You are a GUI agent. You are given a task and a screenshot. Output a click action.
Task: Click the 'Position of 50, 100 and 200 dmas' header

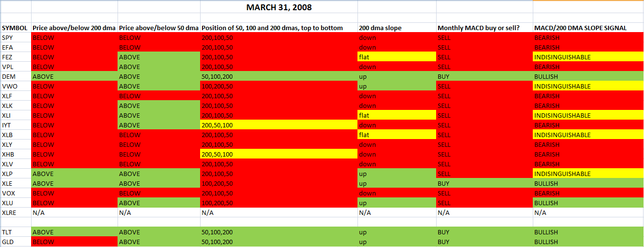click(x=278, y=28)
